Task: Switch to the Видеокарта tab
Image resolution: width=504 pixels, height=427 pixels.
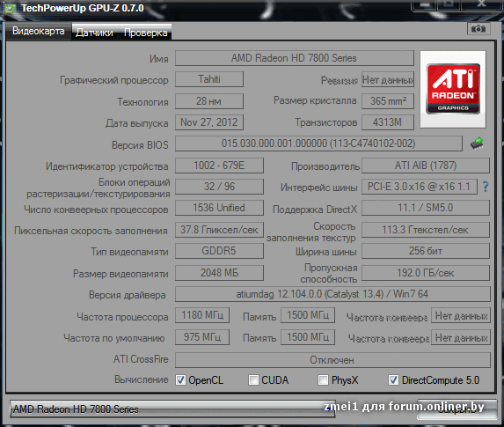Action: pos(38,31)
